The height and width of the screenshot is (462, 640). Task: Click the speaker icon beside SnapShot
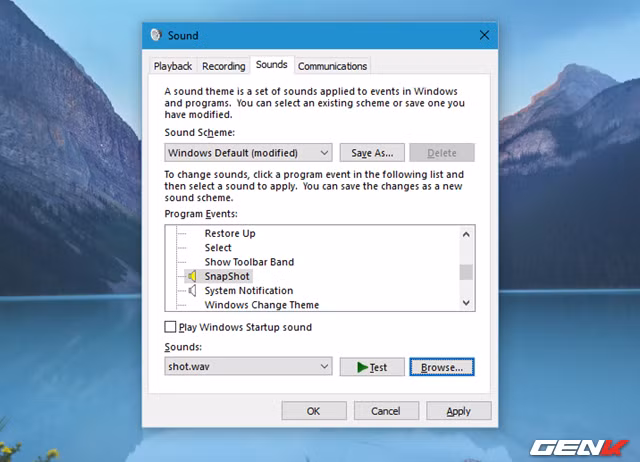[x=192, y=276]
